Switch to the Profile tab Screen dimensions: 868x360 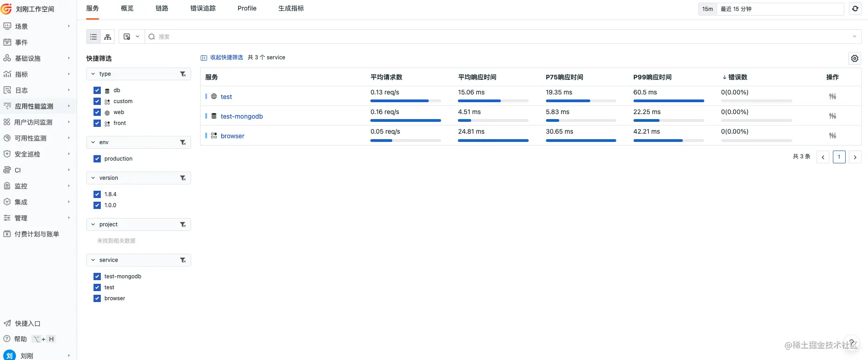pyautogui.click(x=247, y=8)
